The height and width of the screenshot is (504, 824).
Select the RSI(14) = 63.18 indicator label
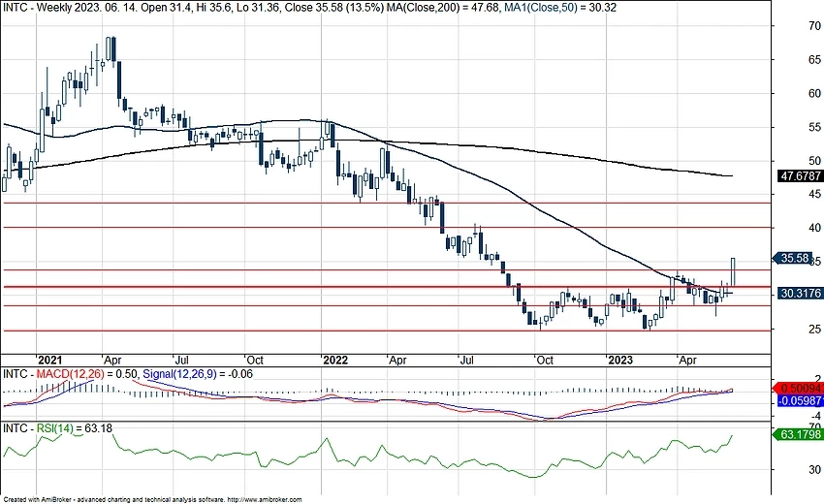74,428
